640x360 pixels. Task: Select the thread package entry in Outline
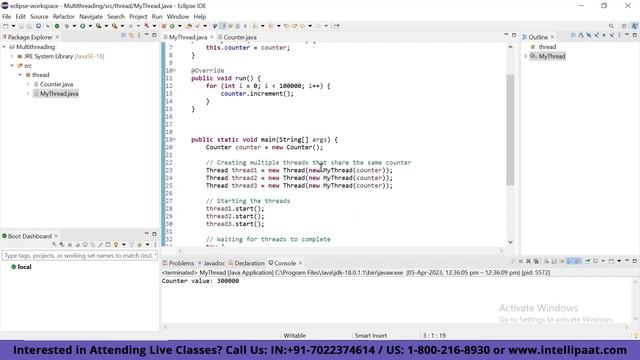pos(547,47)
